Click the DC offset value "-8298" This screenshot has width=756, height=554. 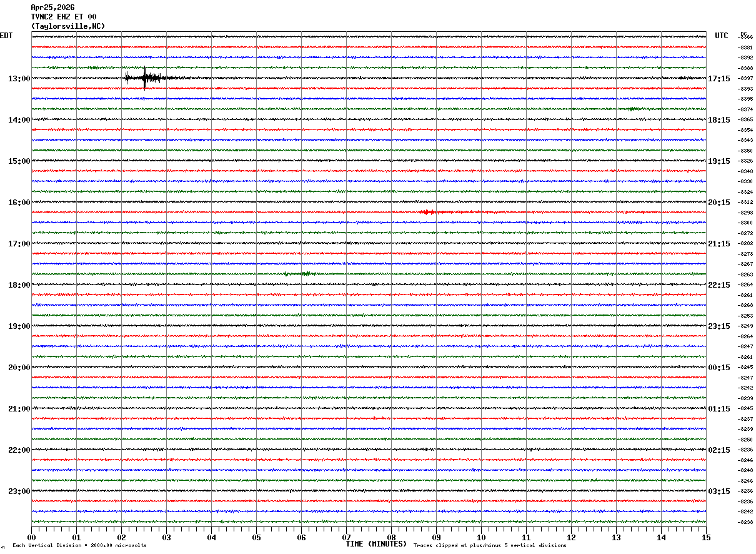click(x=746, y=213)
